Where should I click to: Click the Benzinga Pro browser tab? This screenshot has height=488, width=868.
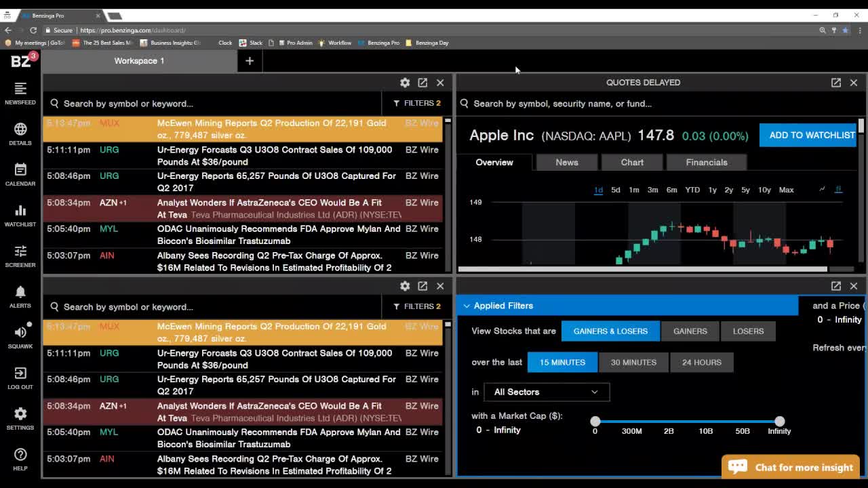pyautogui.click(x=60, y=15)
